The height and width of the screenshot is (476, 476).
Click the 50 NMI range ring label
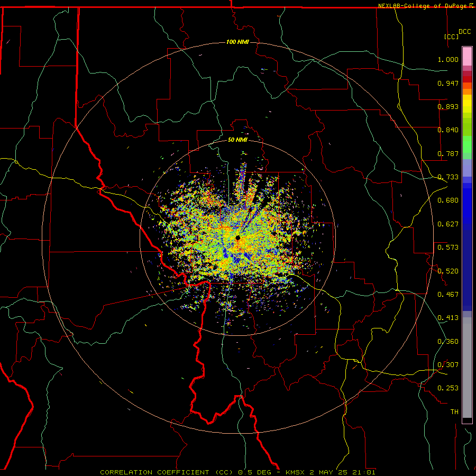237,140
